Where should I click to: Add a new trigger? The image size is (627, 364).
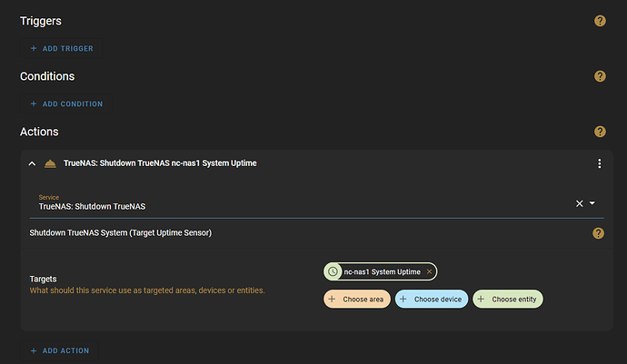pyautogui.click(x=62, y=48)
